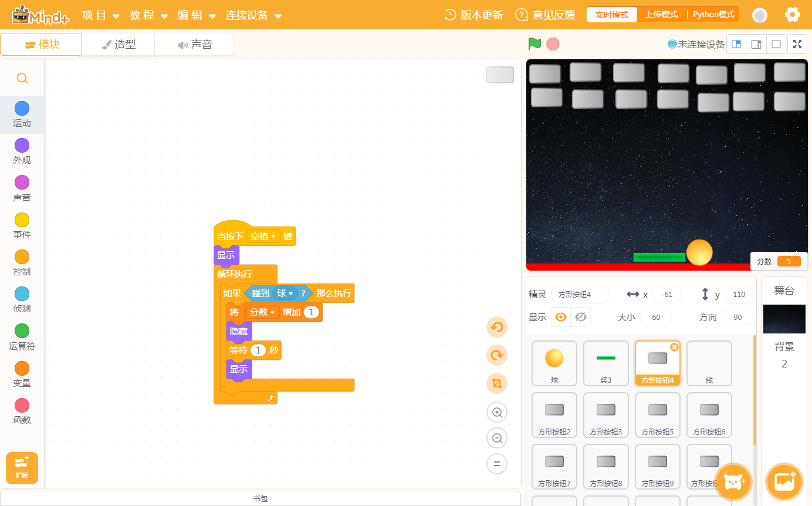The height and width of the screenshot is (506, 812).
Task: Switch to the 声音 tab
Action: pyautogui.click(x=194, y=45)
